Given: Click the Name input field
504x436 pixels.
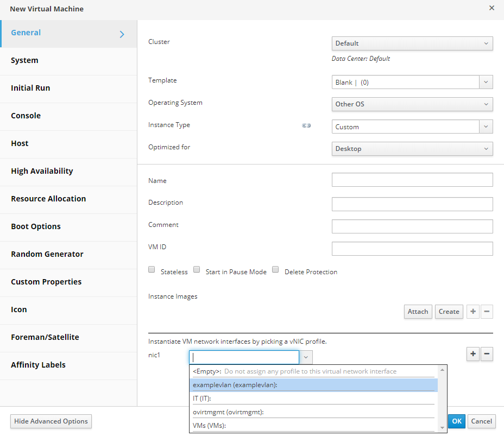Looking at the screenshot, I should point(412,180).
